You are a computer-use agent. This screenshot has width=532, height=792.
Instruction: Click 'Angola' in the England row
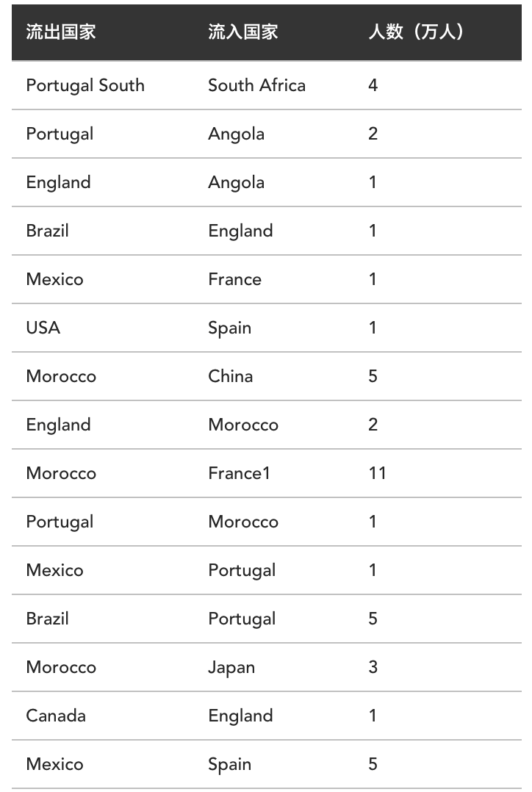(x=236, y=182)
